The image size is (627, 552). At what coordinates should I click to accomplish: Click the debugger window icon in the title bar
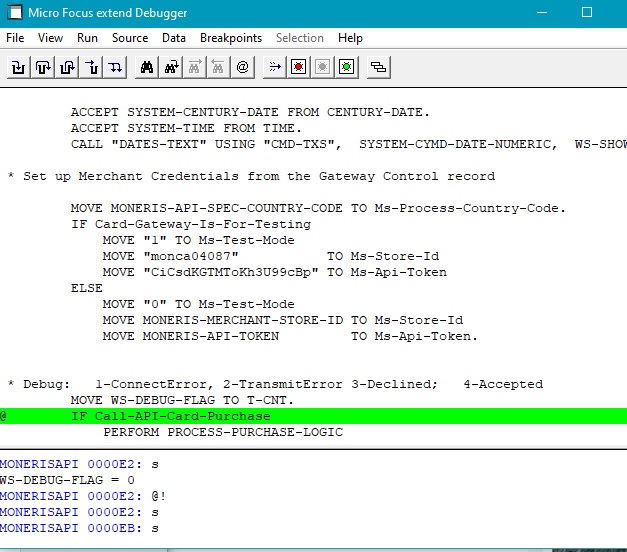[15, 12]
